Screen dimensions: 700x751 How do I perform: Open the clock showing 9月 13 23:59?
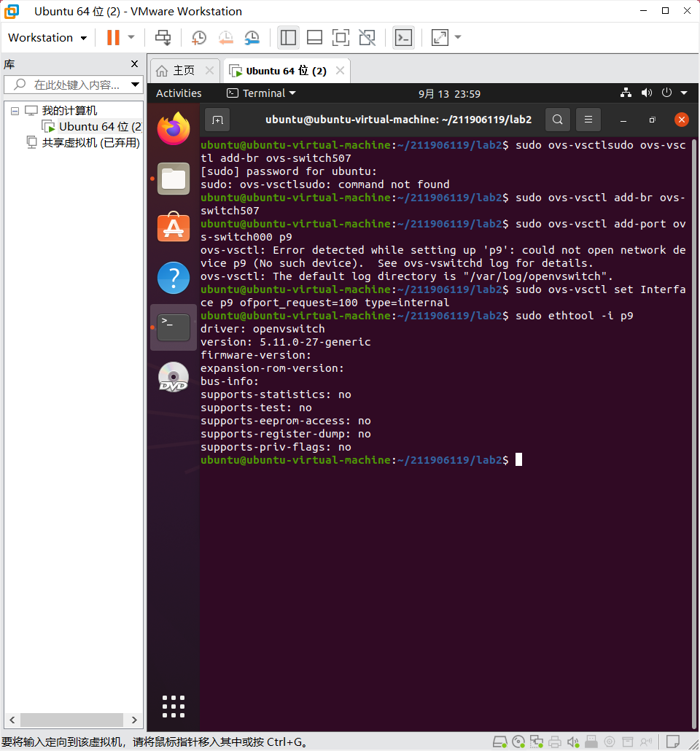pyautogui.click(x=449, y=94)
